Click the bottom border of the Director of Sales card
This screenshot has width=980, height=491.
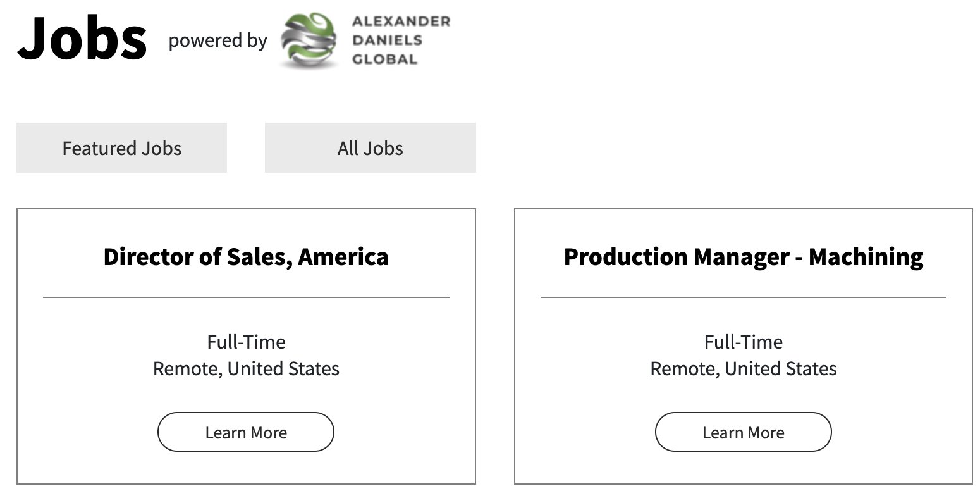(246, 484)
